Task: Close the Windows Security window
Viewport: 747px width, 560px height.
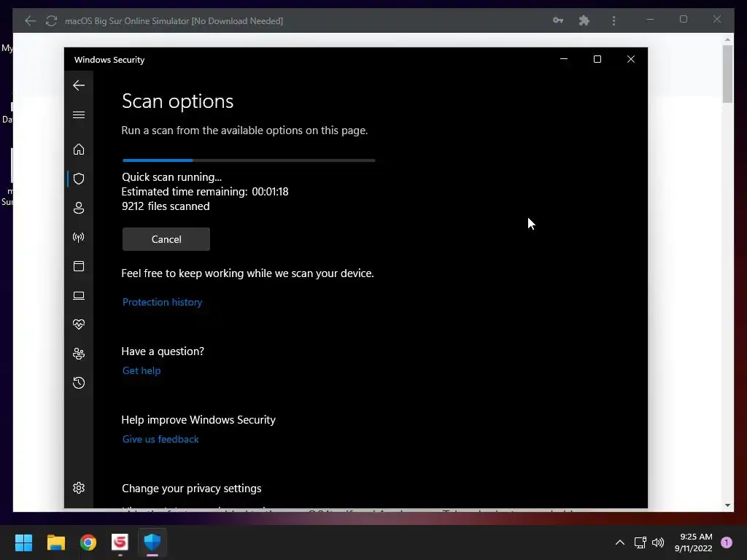Action: click(x=631, y=59)
